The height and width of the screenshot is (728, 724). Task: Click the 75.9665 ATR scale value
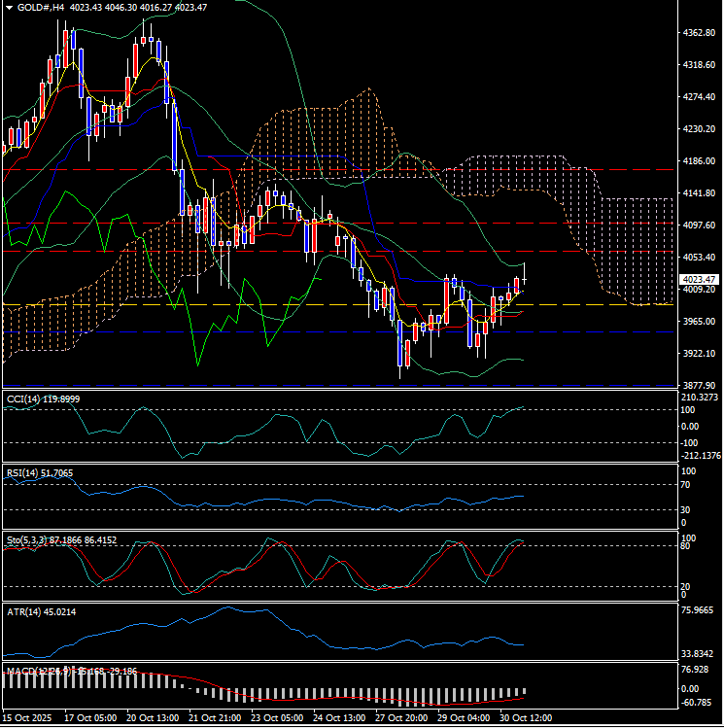pos(700,611)
